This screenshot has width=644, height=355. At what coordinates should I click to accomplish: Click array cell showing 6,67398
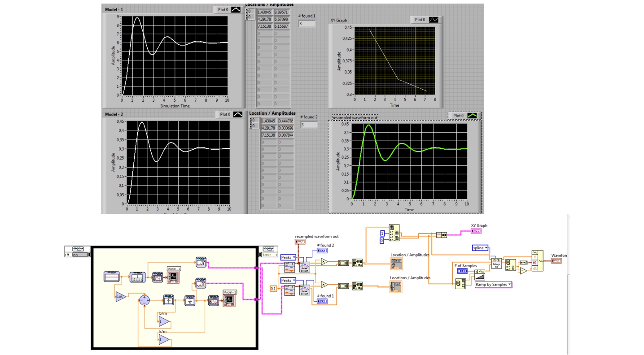(282, 19)
